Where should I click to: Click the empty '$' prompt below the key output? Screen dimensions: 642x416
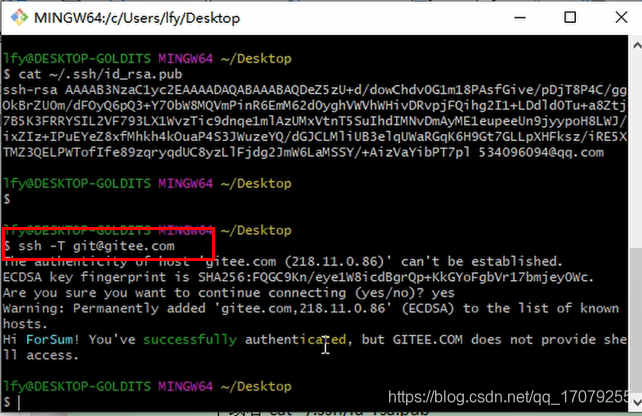click(x=7, y=199)
